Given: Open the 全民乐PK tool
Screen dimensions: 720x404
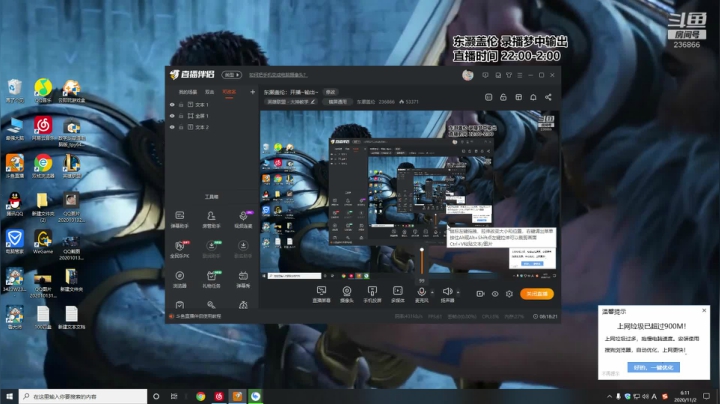Looking at the screenshot, I should (180, 249).
